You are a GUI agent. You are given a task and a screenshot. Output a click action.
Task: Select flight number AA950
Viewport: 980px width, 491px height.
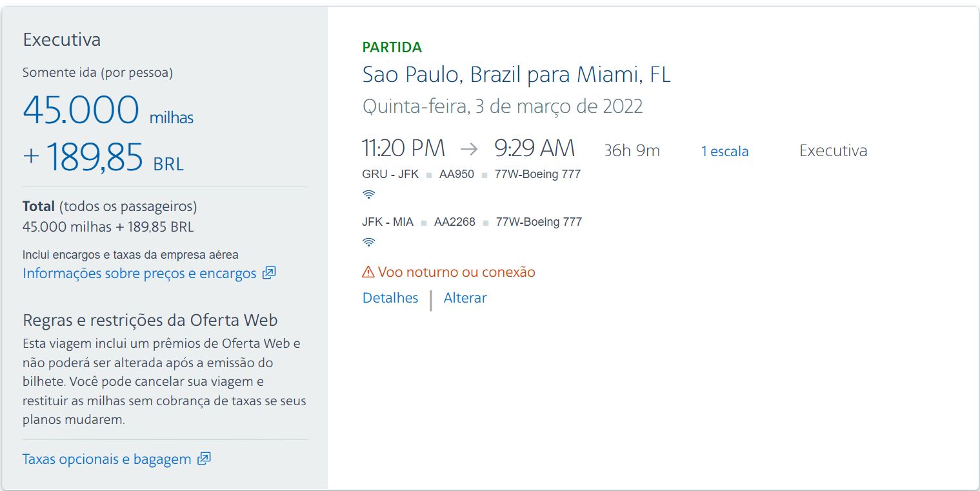point(457,174)
